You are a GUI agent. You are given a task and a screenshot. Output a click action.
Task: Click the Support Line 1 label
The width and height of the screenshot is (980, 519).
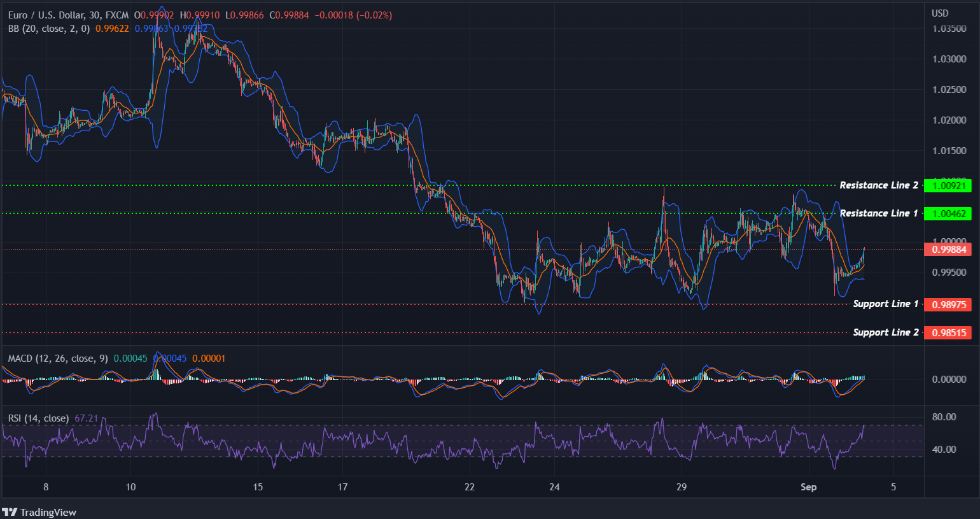[x=887, y=304]
